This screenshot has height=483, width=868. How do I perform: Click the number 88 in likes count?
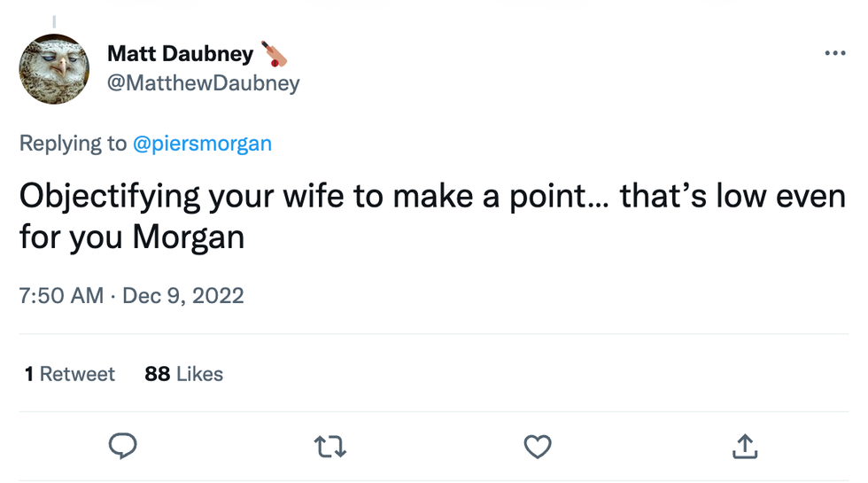pyautogui.click(x=157, y=374)
